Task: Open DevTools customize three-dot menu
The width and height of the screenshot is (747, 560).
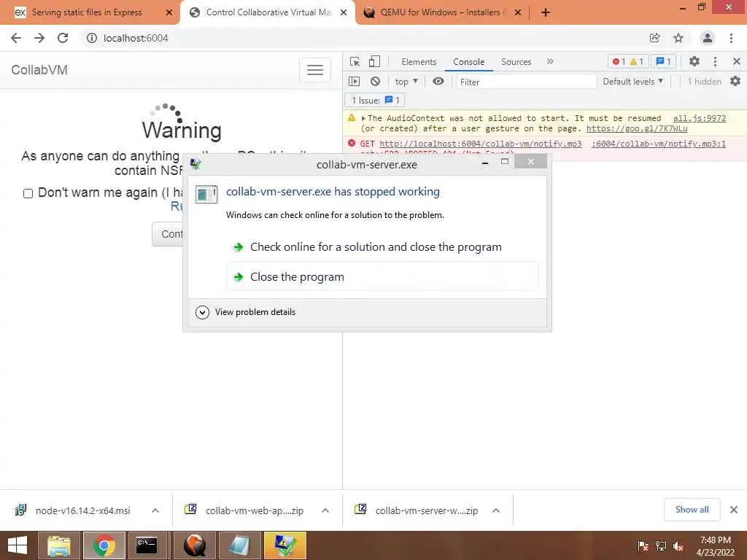Action: 715,61
